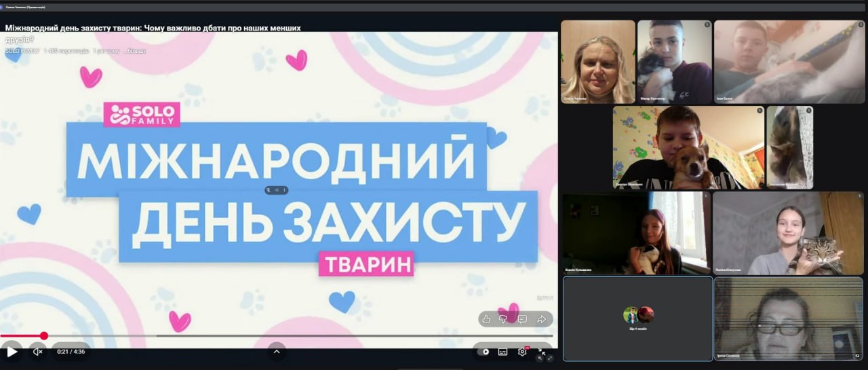868x370 pixels.
Task: Open the video settings gear
Action: pos(522,352)
